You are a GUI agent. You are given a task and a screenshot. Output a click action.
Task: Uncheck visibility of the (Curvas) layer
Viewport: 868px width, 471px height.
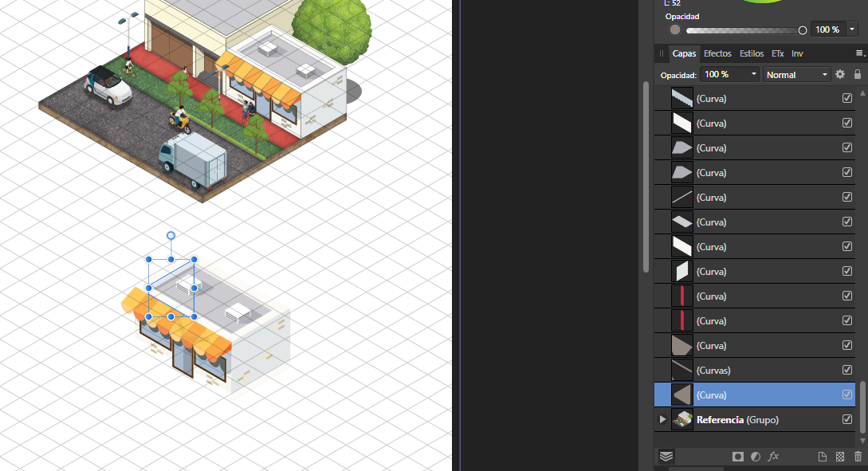(x=847, y=370)
